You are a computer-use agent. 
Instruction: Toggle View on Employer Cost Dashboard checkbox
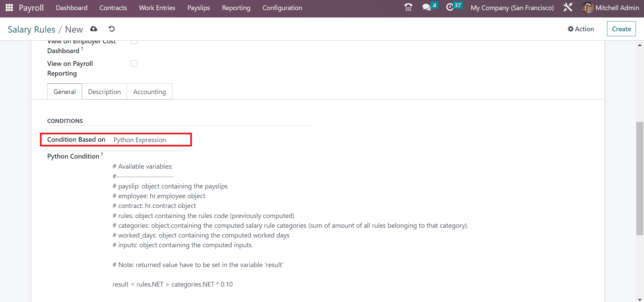134,42
